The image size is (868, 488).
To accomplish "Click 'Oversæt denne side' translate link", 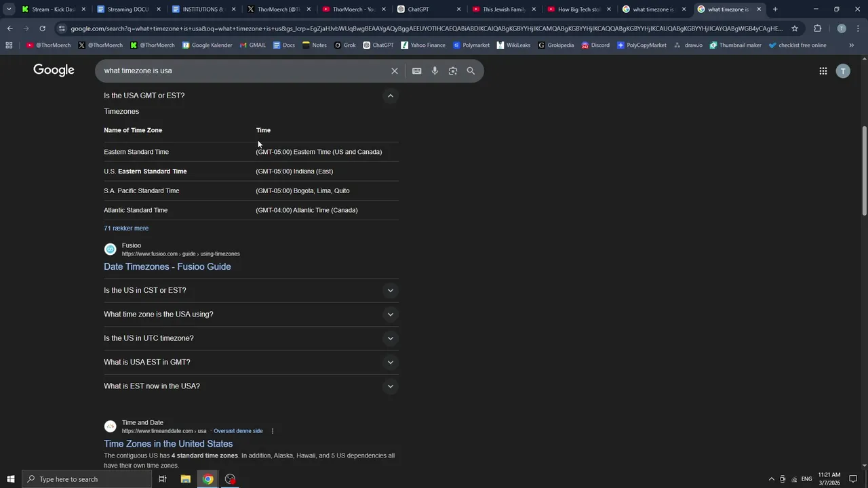I will click(238, 431).
